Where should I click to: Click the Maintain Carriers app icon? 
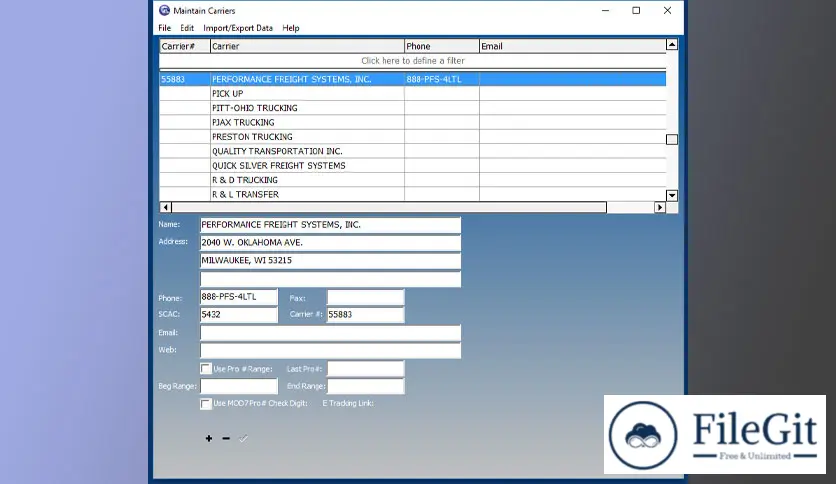pyautogui.click(x=164, y=10)
